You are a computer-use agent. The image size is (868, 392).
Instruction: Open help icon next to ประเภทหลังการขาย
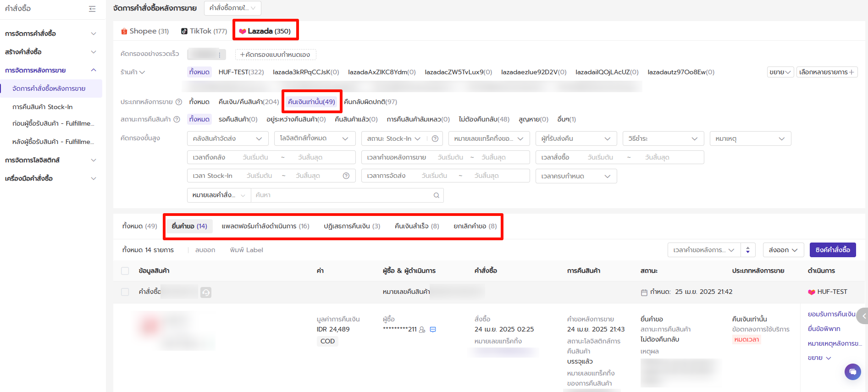coord(179,102)
